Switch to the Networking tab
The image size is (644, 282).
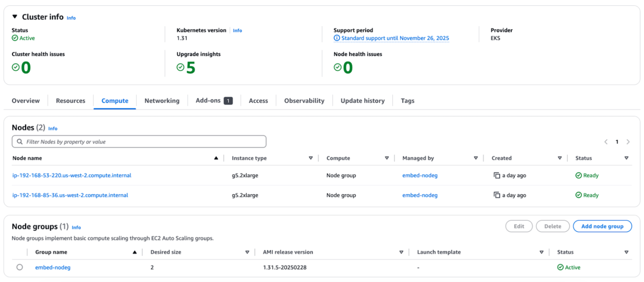coord(162,101)
